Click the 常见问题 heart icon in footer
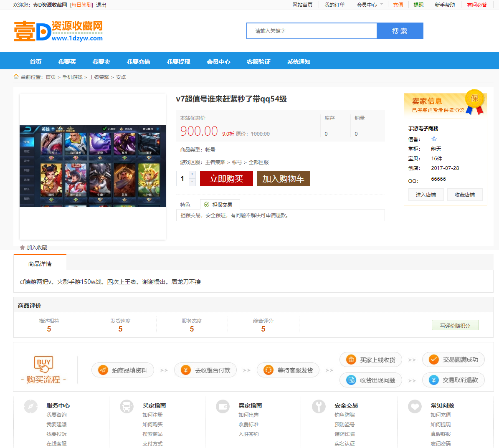Viewport: 499px width, 448px height. click(x=415, y=407)
